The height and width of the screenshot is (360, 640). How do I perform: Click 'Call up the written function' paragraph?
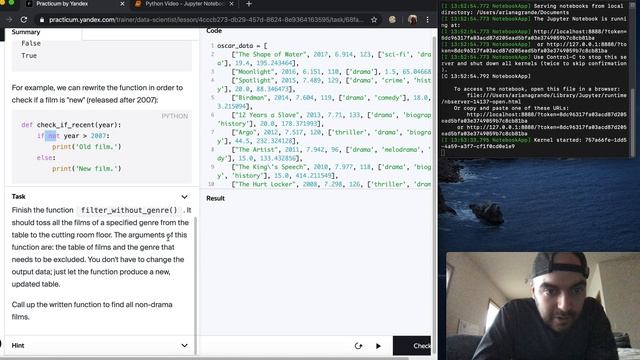coord(92,311)
